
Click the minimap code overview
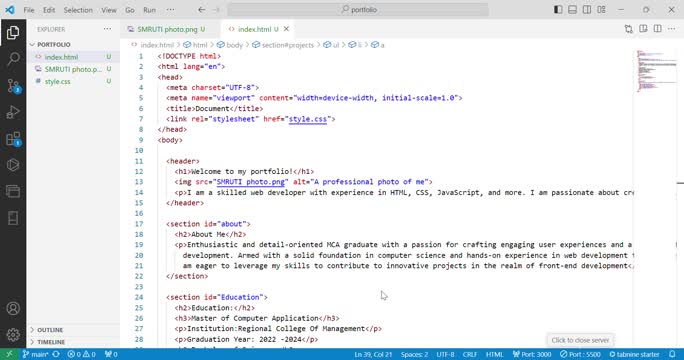pos(657,71)
